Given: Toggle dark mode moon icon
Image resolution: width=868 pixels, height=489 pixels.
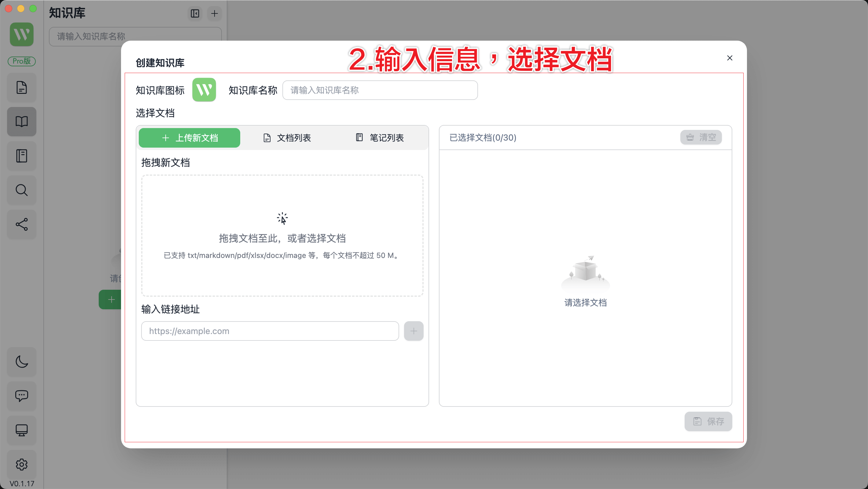Looking at the screenshot, I should tap(22, 362).
